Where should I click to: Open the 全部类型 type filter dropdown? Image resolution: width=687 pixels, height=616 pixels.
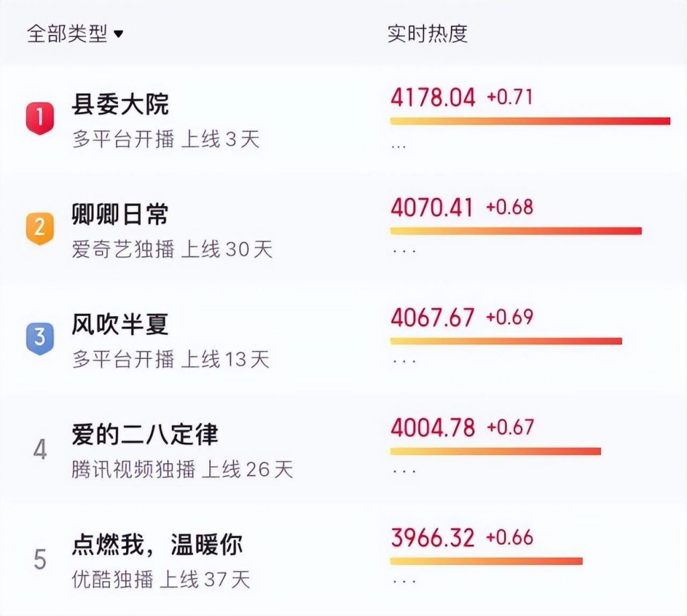[75, 34]
